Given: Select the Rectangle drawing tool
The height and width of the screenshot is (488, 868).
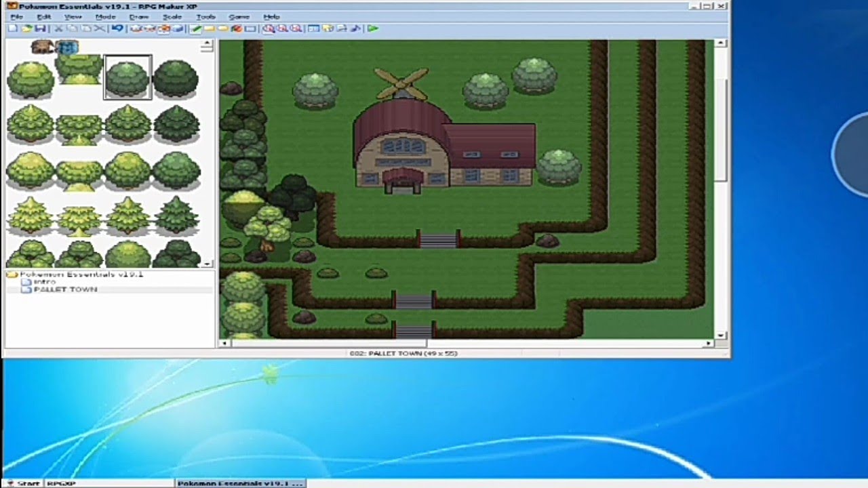Looking at the screenshot, I should (209, 28).
